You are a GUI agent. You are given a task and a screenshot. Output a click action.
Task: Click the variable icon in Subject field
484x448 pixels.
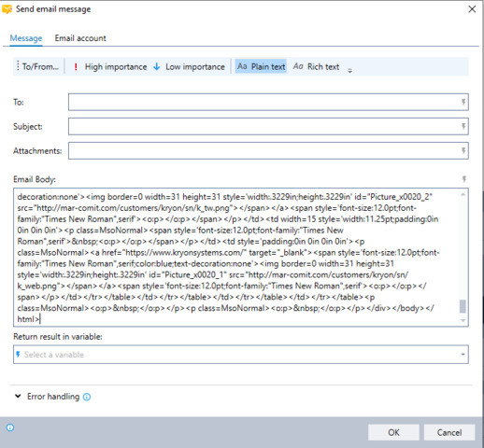[463, 126]
